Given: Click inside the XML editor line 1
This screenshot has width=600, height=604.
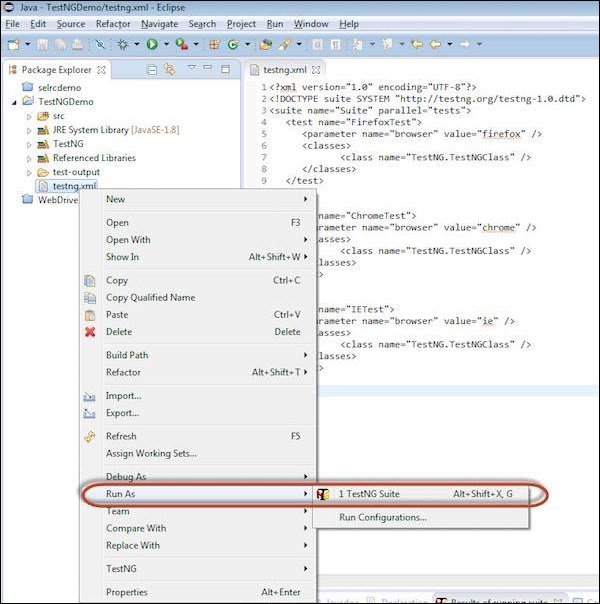Looking at the screenshot, I should [x=373, y=87].
